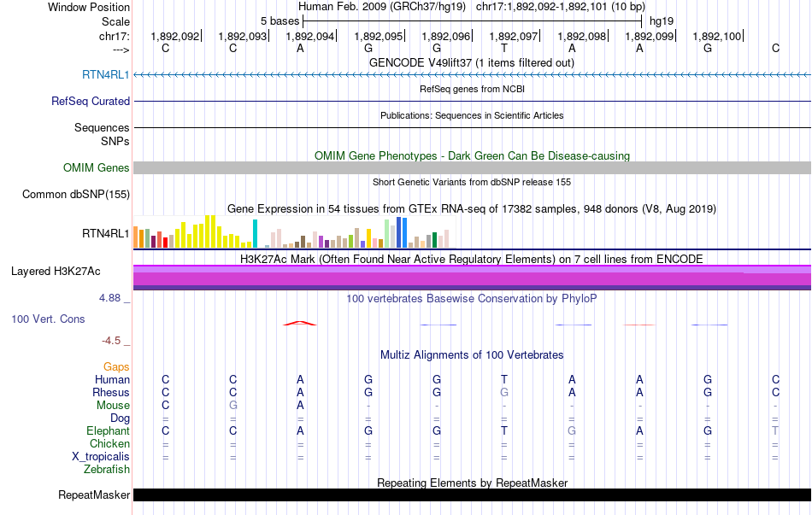Click the GENCODE V49lift37 track title

point(472,62)
